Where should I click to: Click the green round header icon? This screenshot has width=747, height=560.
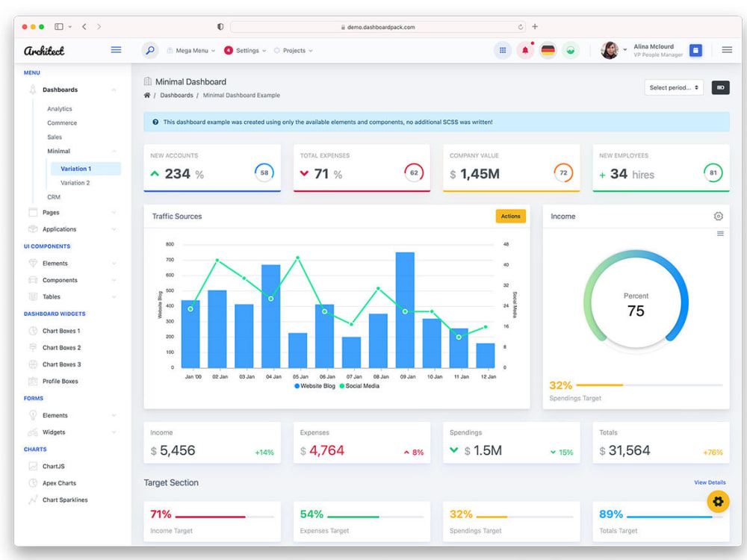tap(570, 50)
